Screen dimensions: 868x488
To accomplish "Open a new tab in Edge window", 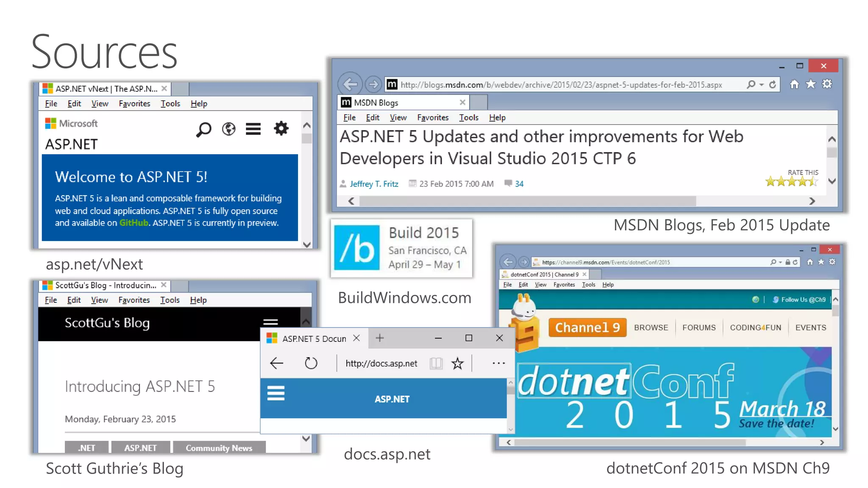I will 380,338.
